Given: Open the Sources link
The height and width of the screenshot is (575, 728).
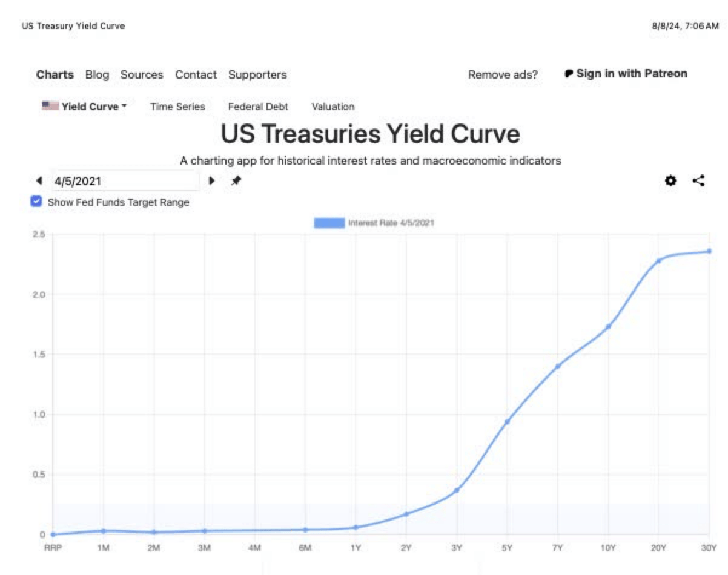Looking at the screenshot, I should click(142, 75).
